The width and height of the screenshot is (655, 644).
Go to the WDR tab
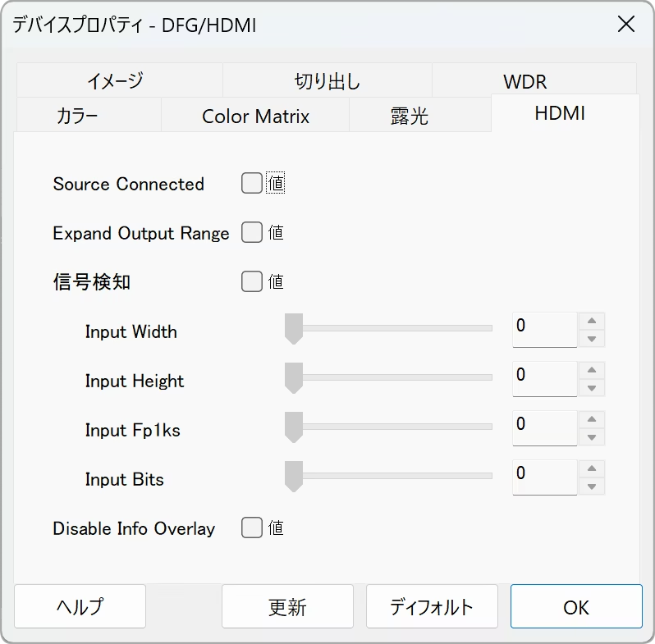(524, 82)
